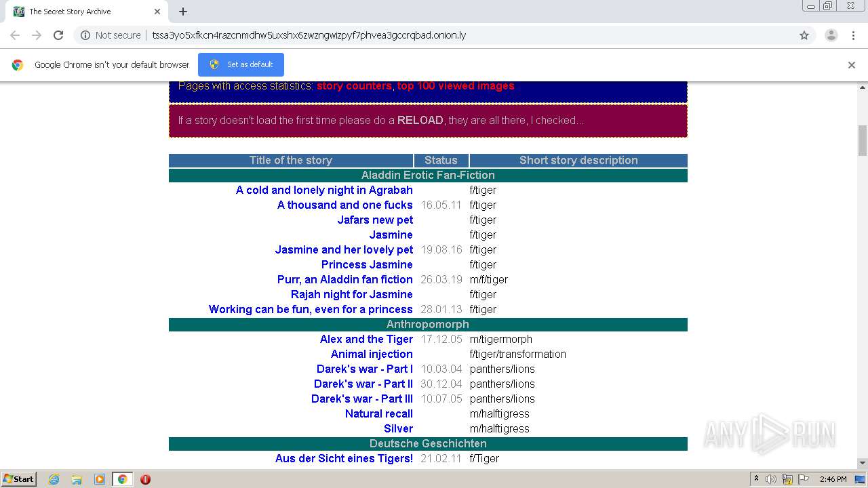
Task: Open the story counters link
Action: (x=354, y=86)
